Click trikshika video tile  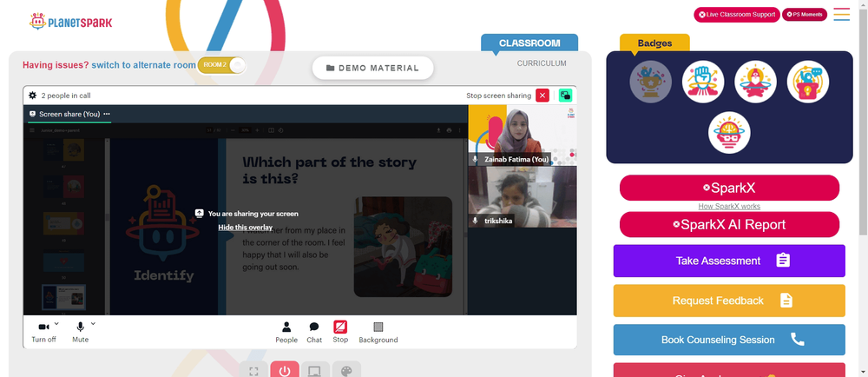[x=523, y=197]
